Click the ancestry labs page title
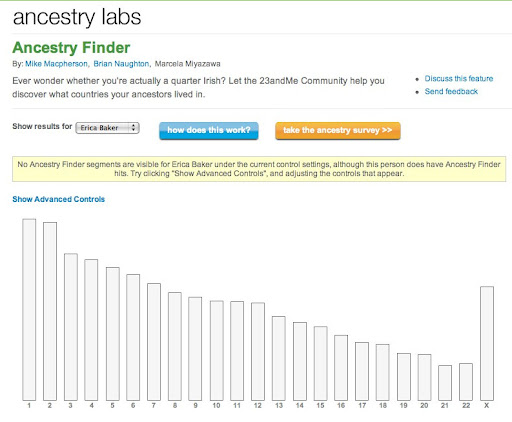The width and height of the screenshot is (512, 422). point(77,17)
